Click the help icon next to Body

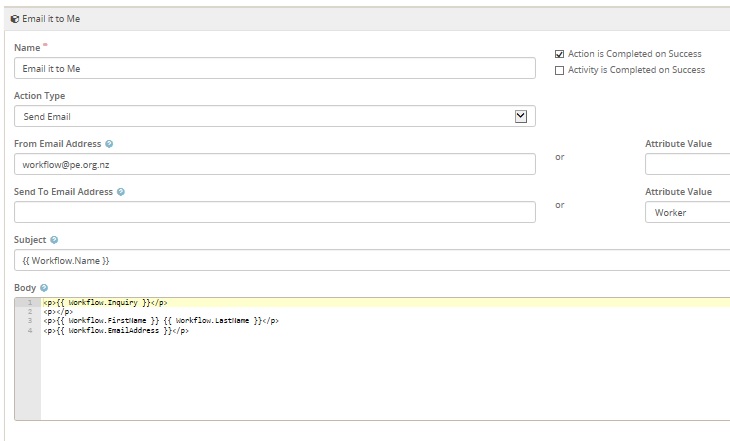44,288
